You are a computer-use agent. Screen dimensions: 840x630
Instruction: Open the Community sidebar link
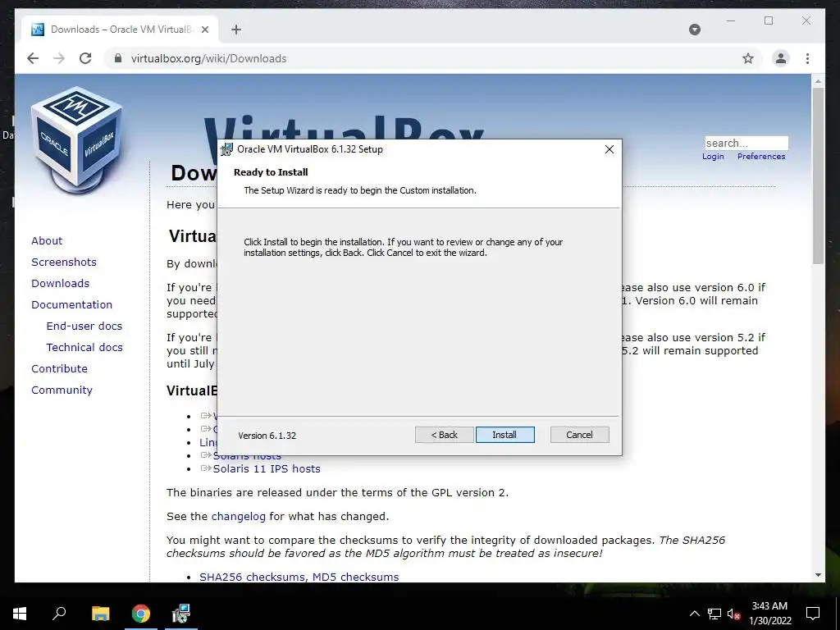[62, 390]
